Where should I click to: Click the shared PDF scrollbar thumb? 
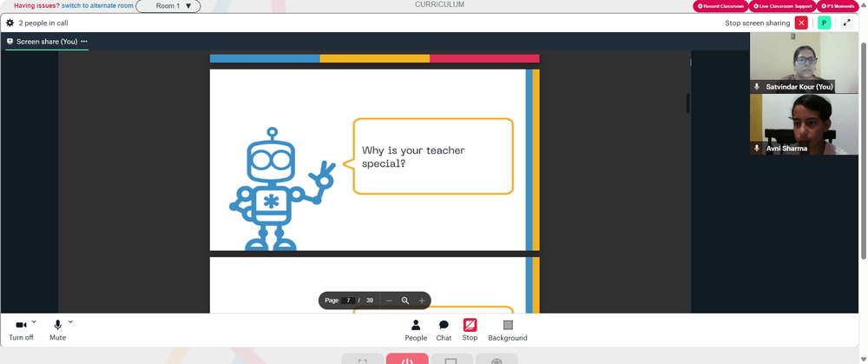click(x=688, y=103)
